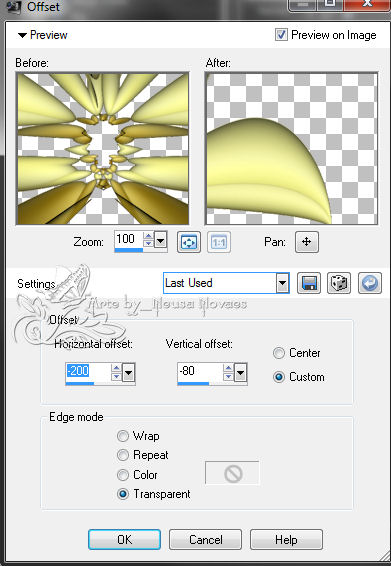The width and height of the screenshot is (391, 566).
Task: Click the Fit to window zoom icon
Action: pos(189,242)
